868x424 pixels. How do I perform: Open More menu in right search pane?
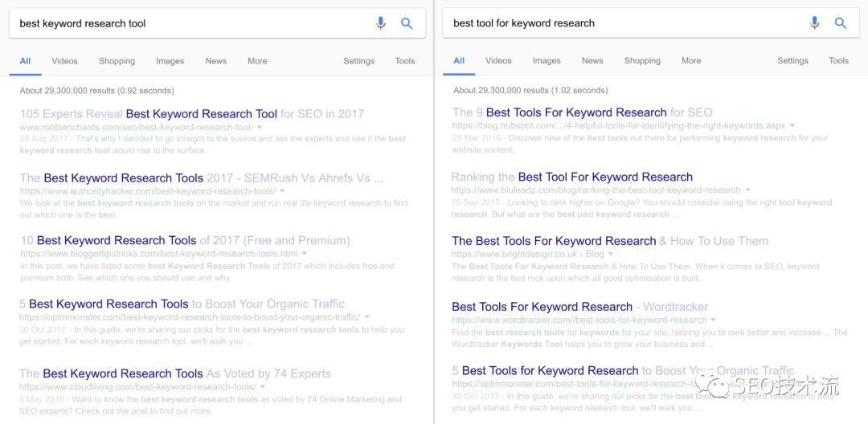691,61
